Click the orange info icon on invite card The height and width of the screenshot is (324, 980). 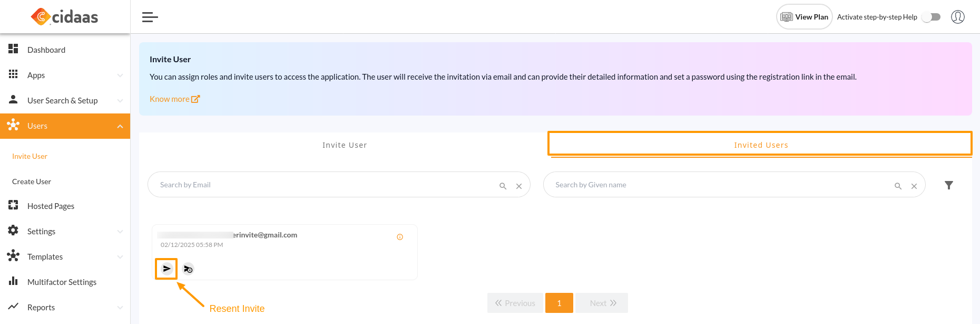400,237
